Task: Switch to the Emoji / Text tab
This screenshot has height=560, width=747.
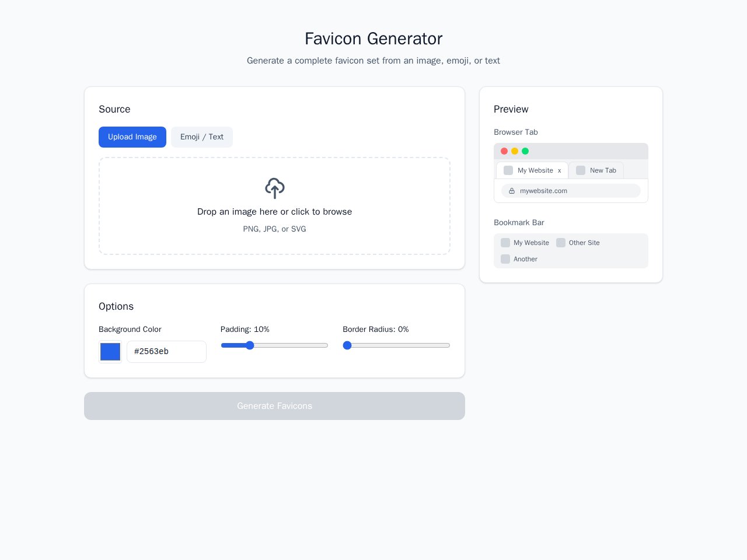Action: [202, 137]
